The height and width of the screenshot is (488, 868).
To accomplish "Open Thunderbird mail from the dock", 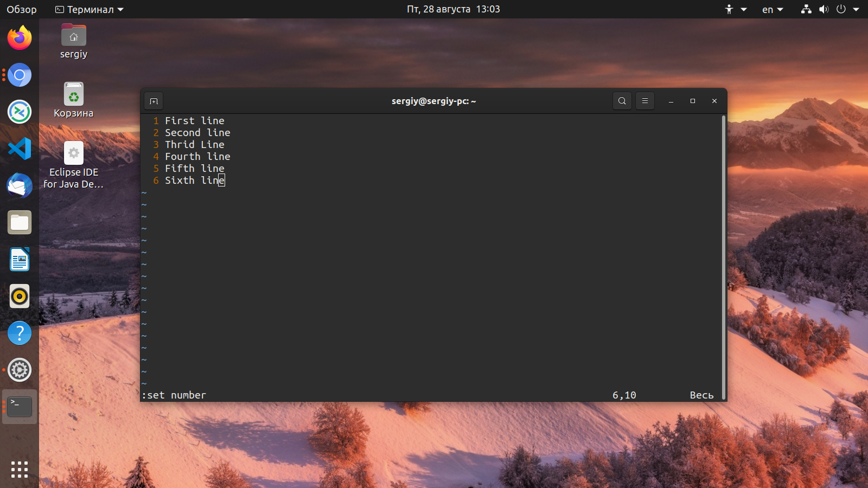I will point(20,185).
